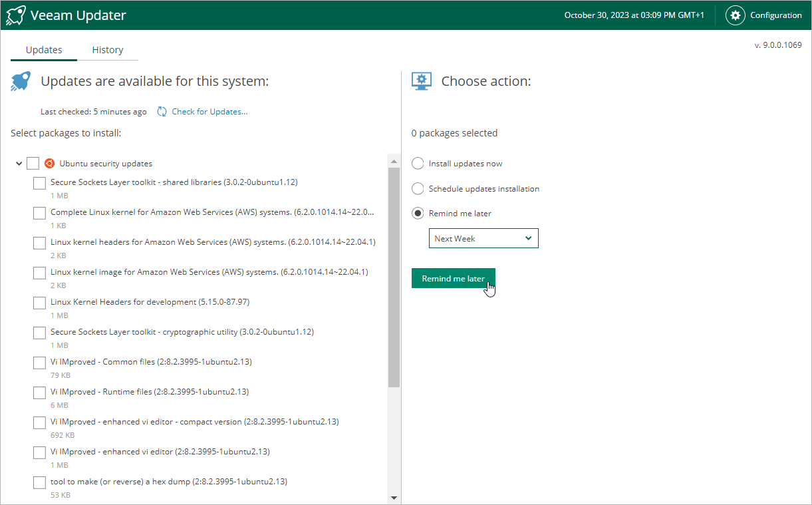Click the Veeam Updater logo icon
812x505 pixels.
pyautogui.click(x=16, y=15)
